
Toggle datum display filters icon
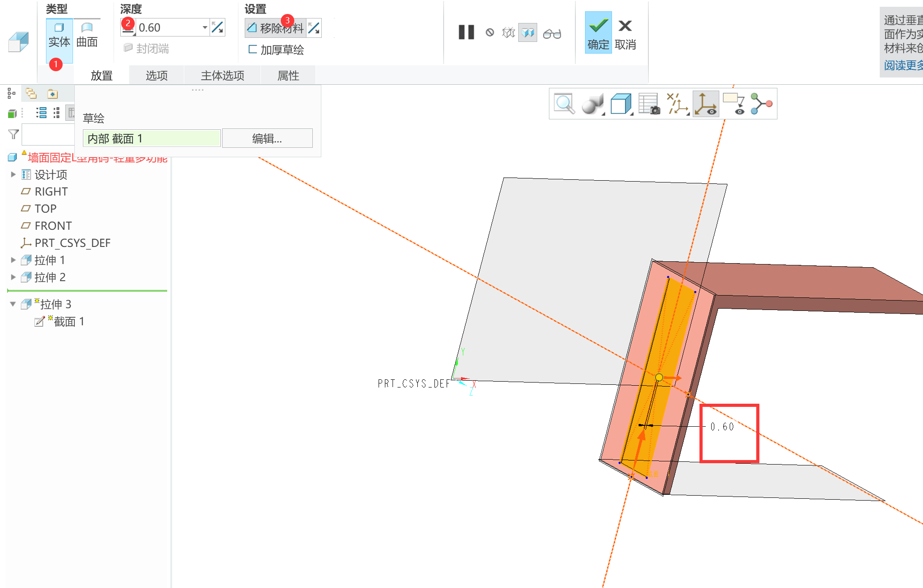click(x=677, y=104)
